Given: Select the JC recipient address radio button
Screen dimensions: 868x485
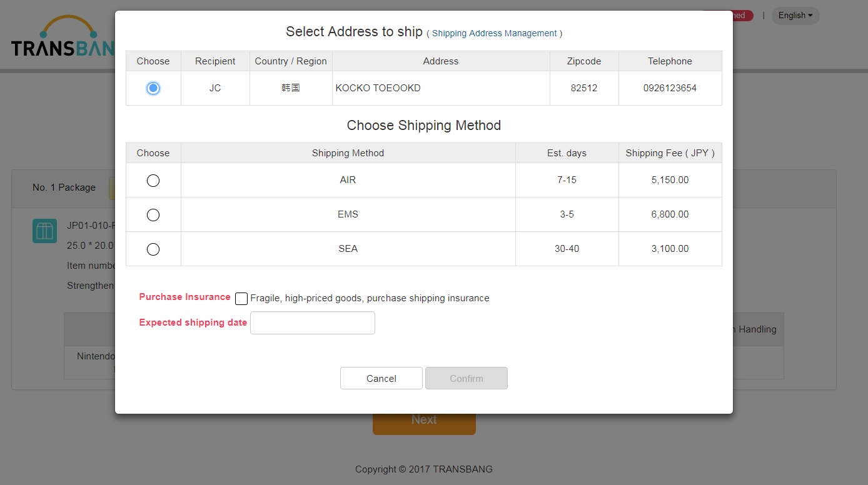Looking at the screenshot, I should (x=153, y=88).
